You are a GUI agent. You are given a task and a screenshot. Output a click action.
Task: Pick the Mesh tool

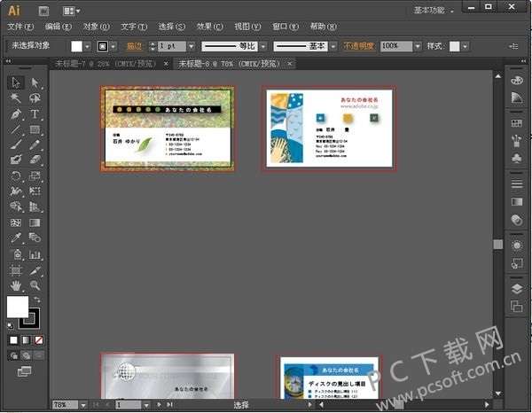click(x=16, y=222)
